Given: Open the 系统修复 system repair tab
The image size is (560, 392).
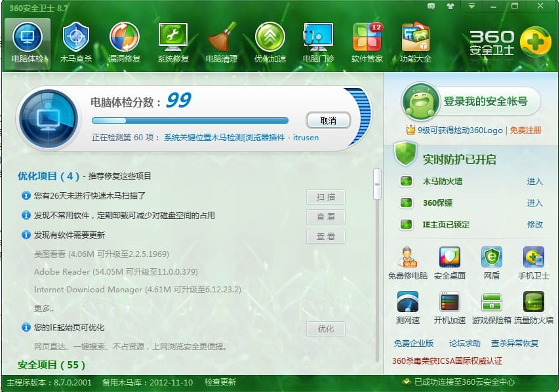Looking at the screenshot, I should click(173, 39).
